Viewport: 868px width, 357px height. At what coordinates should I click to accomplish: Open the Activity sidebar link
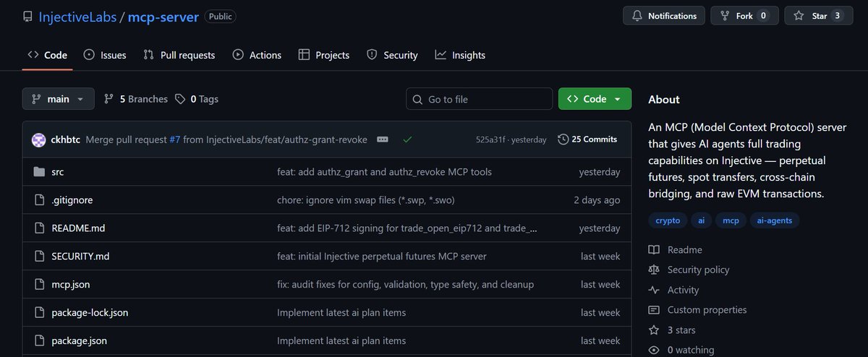point(683,290)
